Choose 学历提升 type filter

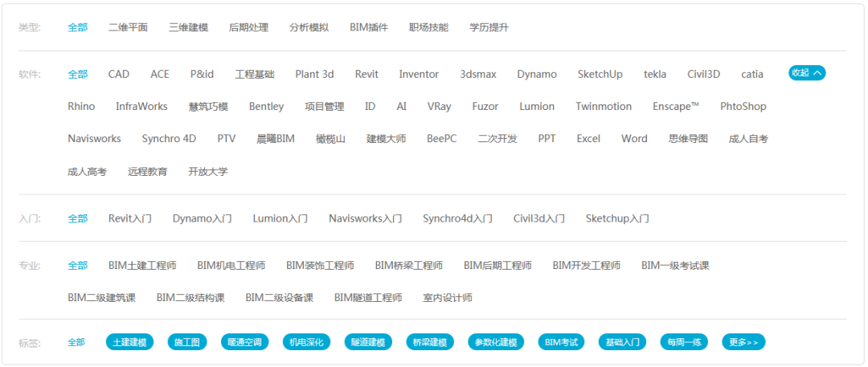(489, 27)
